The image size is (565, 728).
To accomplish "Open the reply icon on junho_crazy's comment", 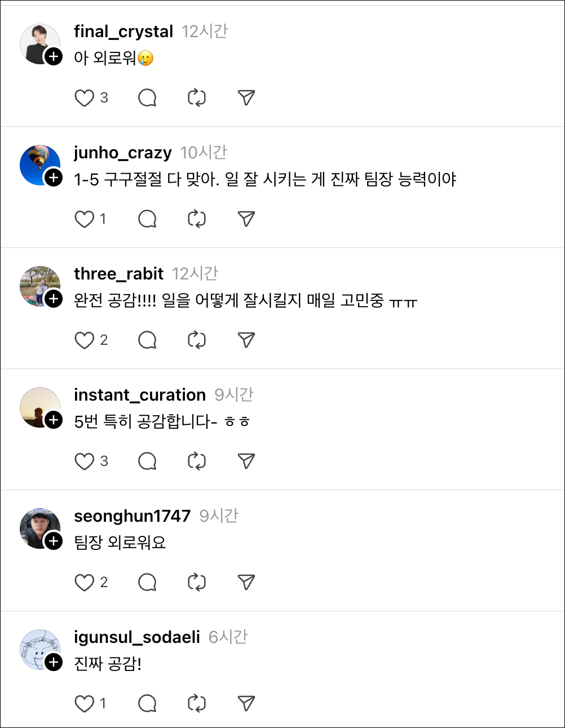I will [x=147, y=219].
